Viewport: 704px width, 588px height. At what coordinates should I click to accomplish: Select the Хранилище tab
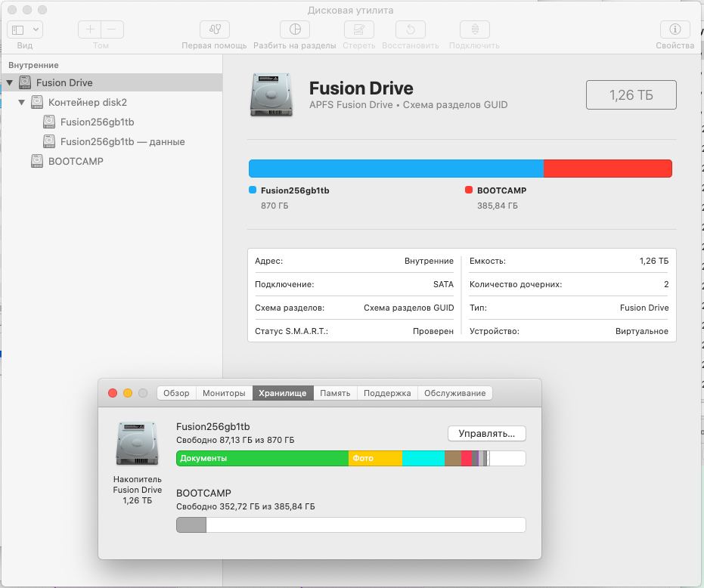pyautogui.click(x=283, y=393)
